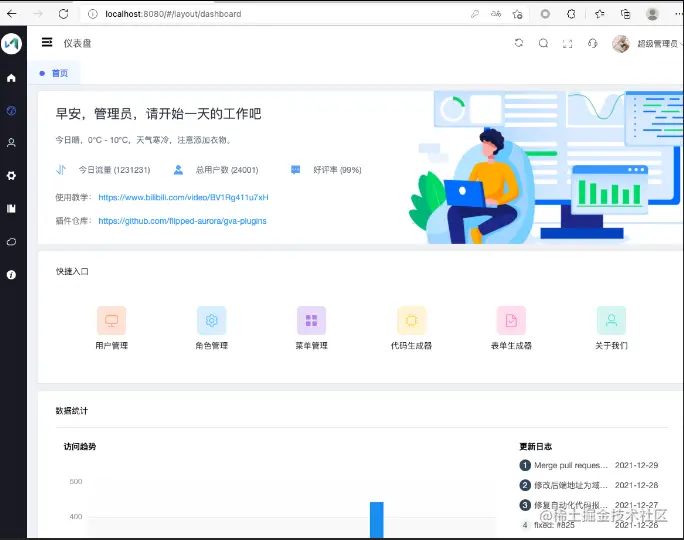Screen dimensions: 684x540
Task: Open the customer service headset icon
Action: (x=592, y=43)
